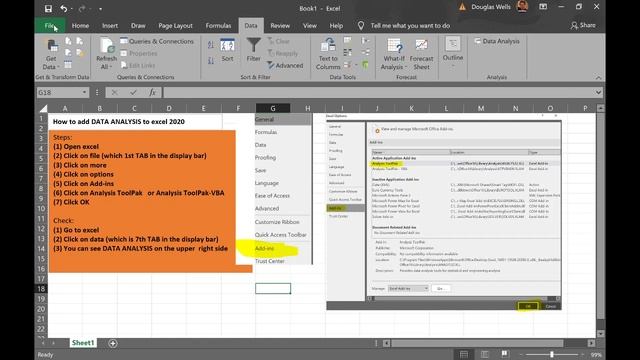
Task: Click the zoom slider handle
Action: coord(552,355)
